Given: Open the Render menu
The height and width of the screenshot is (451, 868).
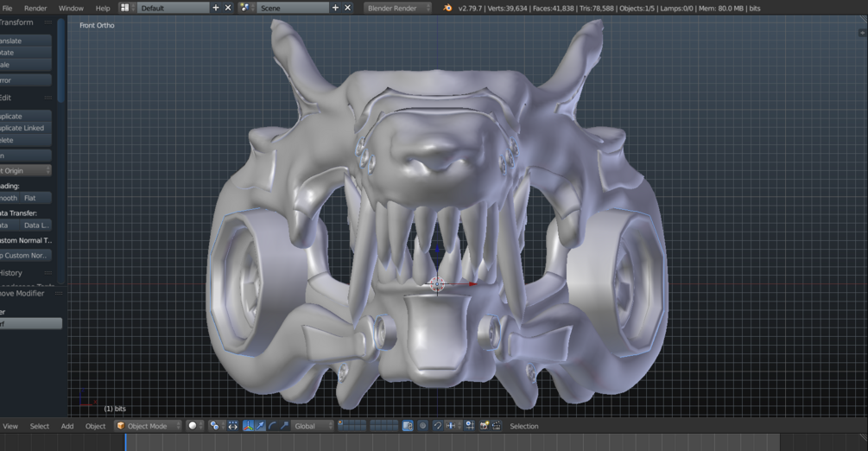Looking at the screenshot, I should coord(35,8).
